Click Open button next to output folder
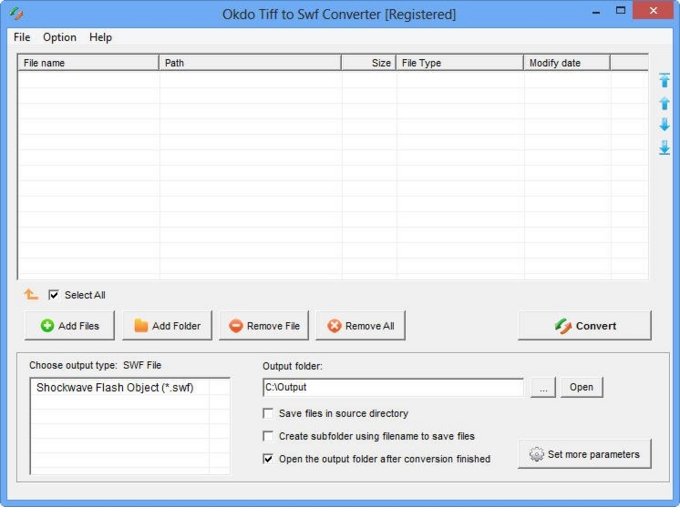680x516 pixels. click(582, 387)
